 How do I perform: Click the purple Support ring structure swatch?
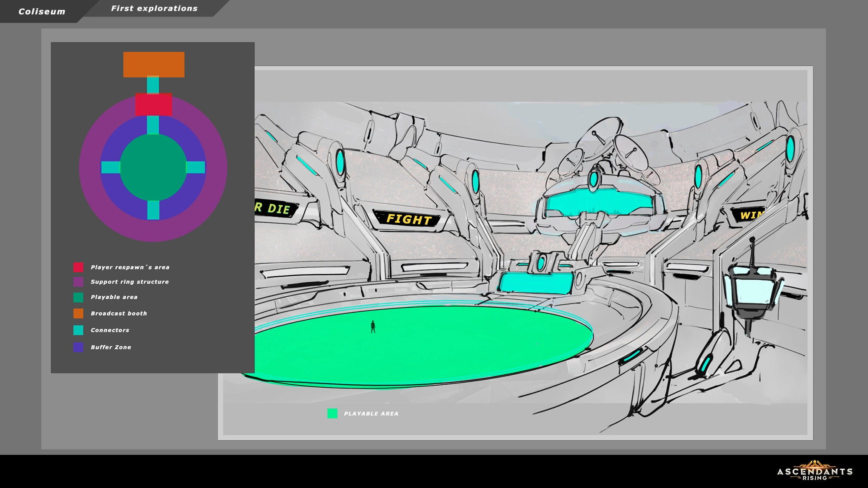[x=78, y=282]
